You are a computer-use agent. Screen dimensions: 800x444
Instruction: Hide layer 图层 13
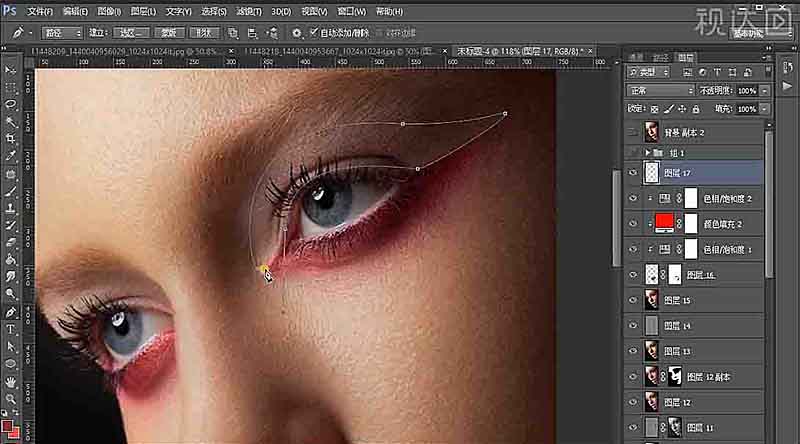click(633, 351)
